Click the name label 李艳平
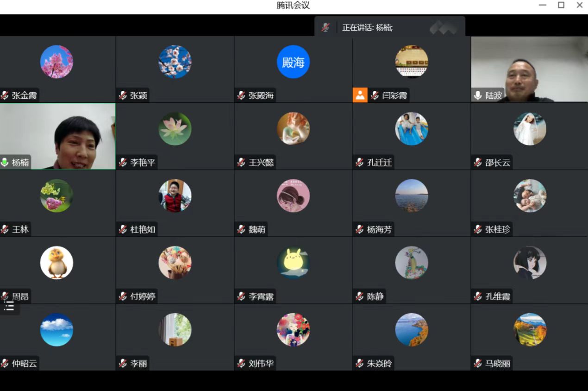This screenshot has height=391, width=588. (x=143, y=162)
